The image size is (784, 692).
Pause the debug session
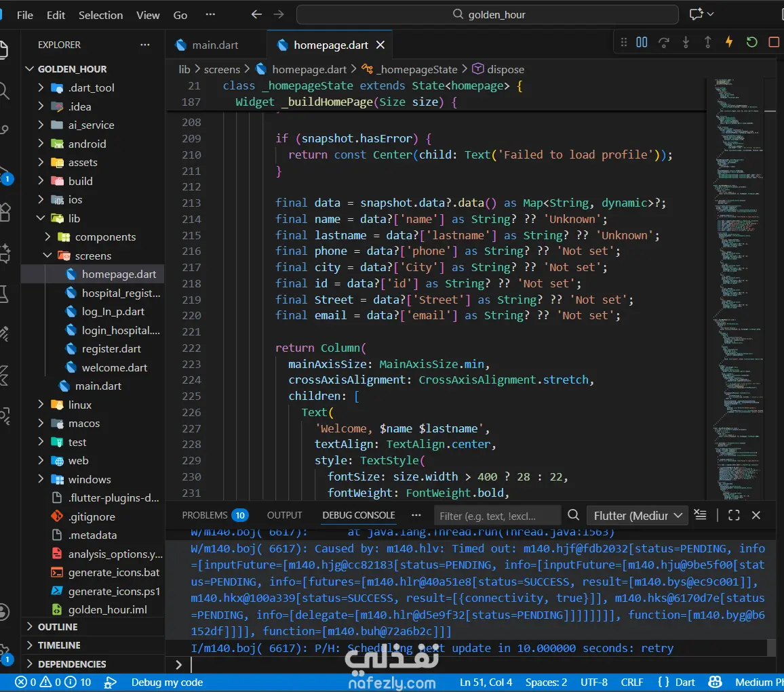(642, 43)
